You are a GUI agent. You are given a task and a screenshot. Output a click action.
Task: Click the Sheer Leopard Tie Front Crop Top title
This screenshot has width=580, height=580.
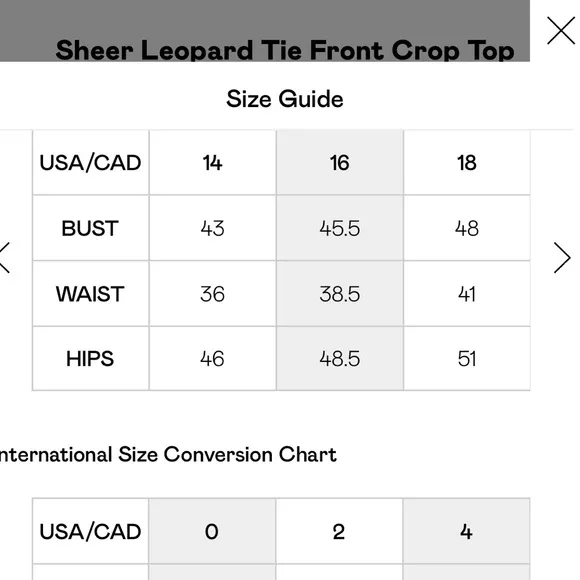coord(285,50)
